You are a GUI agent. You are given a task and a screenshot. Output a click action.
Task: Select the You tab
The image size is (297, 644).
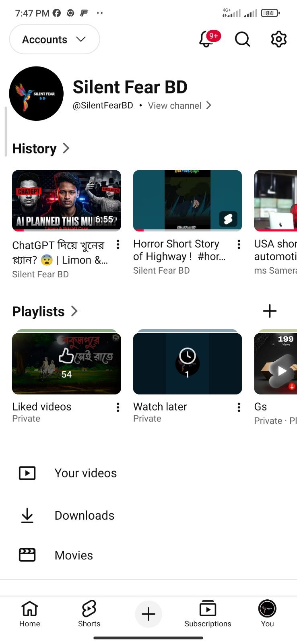click(x=267, y=614)
